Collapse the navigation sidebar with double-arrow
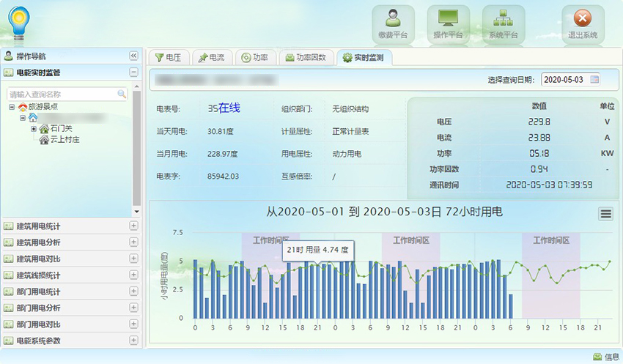 point(133,56)
